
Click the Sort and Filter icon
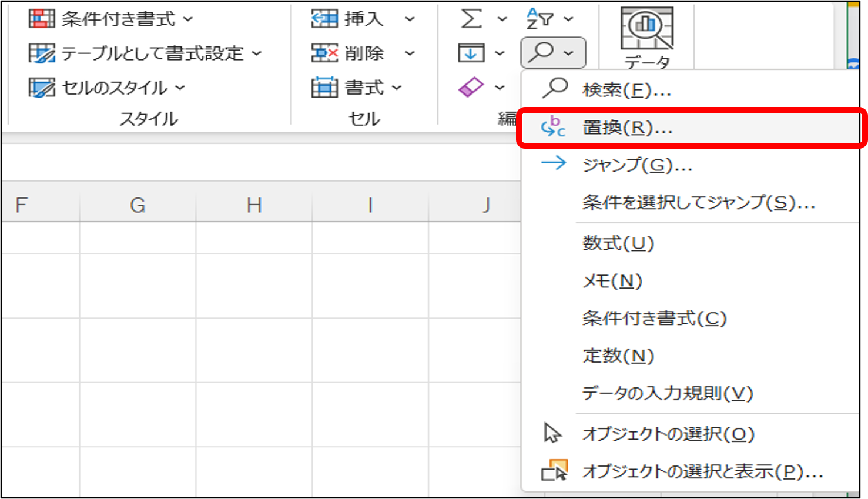tap(539, 19)
